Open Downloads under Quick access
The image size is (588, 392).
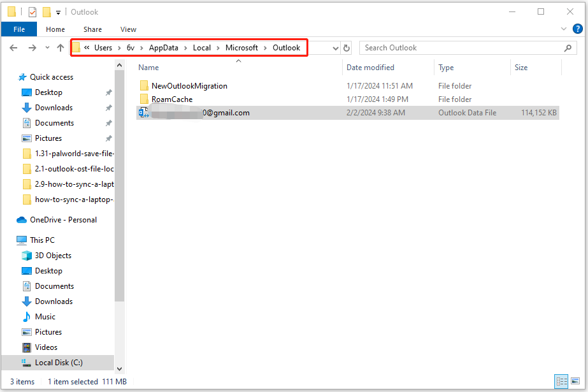pyautogui.click(x=54, y=108)
